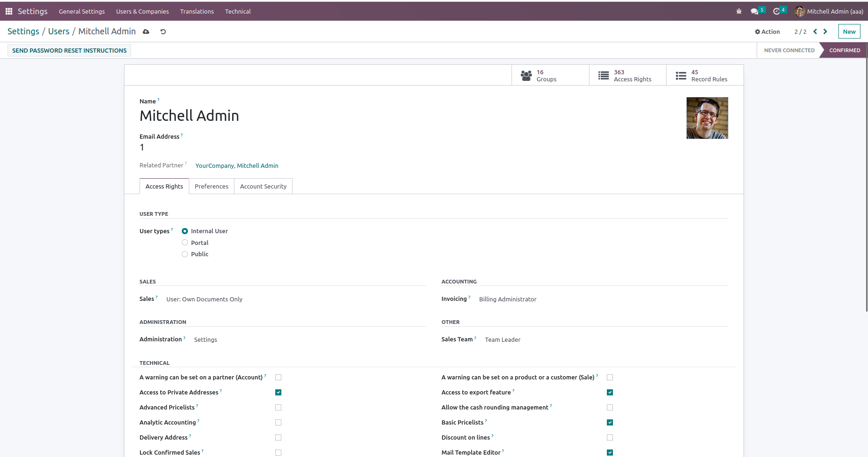Screen dimensions: 868x457
Task: Open General Settings menu
Action: click(x=82, y=11)
